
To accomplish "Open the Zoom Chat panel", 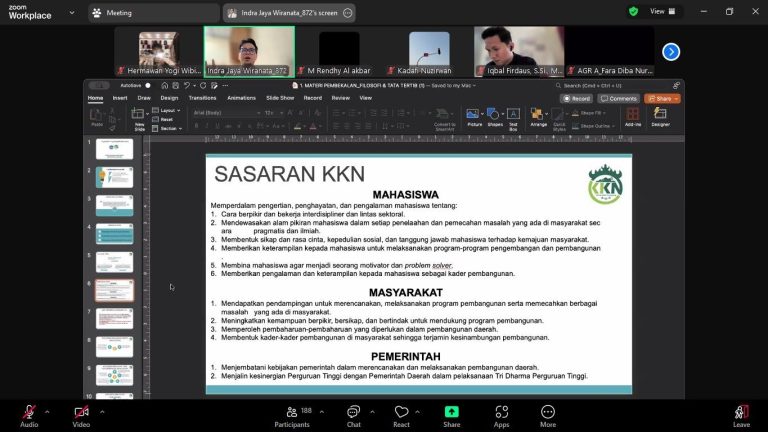I will (353, 417).
